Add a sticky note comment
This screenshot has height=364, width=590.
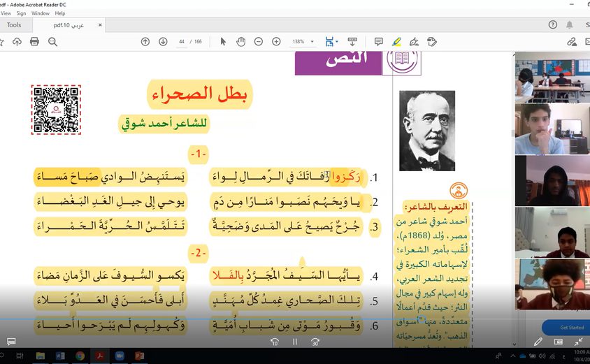pyautogui.click(x=378, y=42)
